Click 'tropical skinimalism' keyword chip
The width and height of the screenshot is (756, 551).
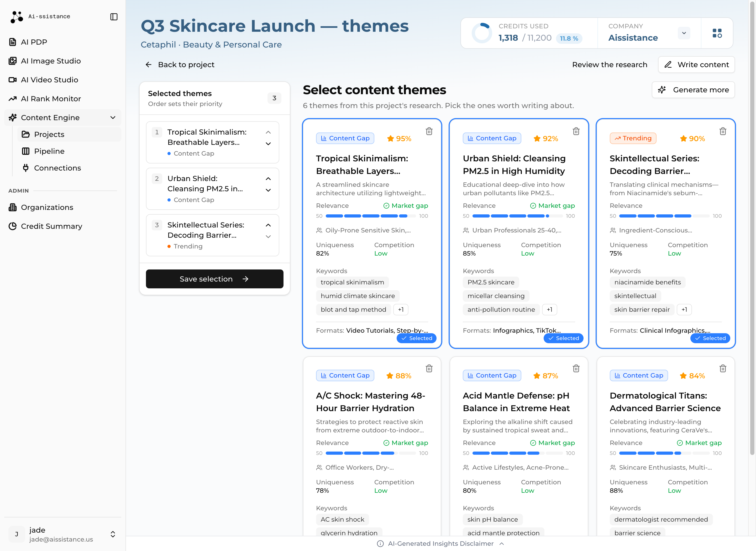click(x=352, y=282)
